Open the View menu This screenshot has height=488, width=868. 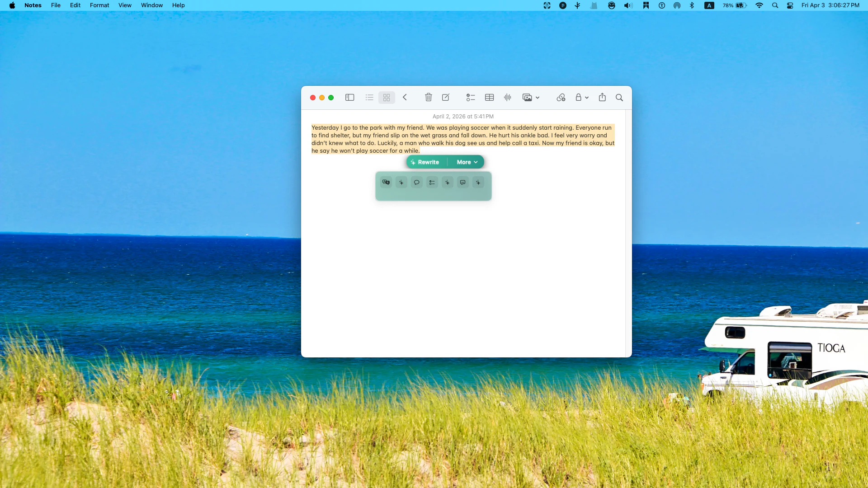[125, 5]
